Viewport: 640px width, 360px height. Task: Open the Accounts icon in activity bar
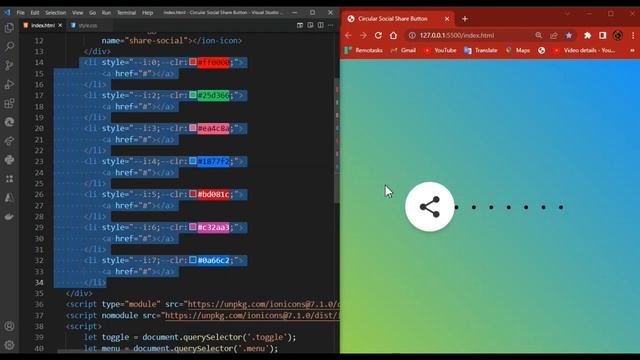click(x=9, y=326)
